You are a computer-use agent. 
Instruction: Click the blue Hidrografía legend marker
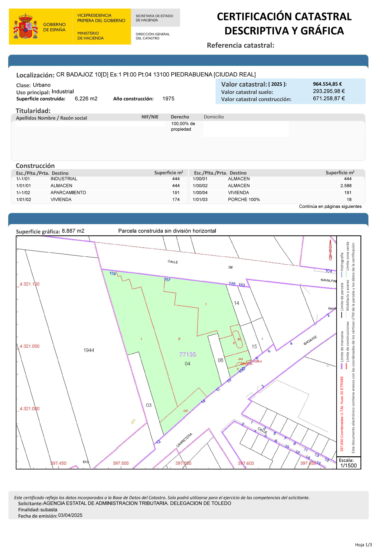click(342, 274)
